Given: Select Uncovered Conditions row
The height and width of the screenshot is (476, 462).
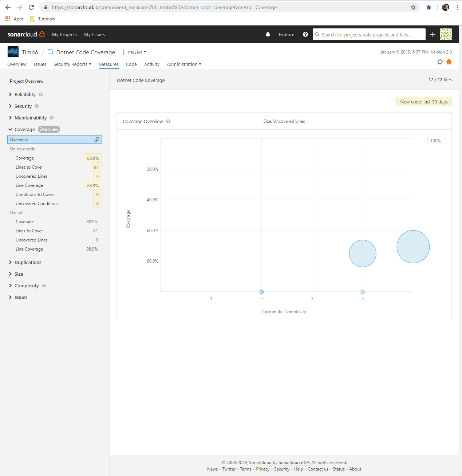Looking at the screenshot, I should 55,204.
